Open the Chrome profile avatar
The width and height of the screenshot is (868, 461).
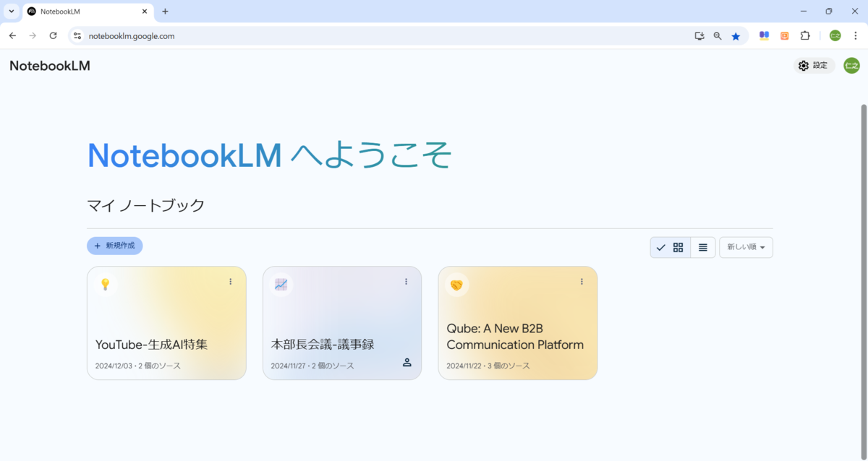835,35
